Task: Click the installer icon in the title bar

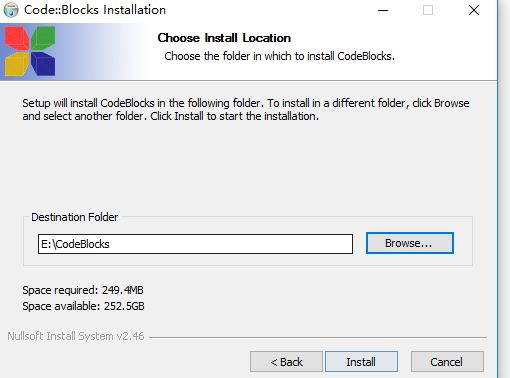Action: [x=11, y=10]
